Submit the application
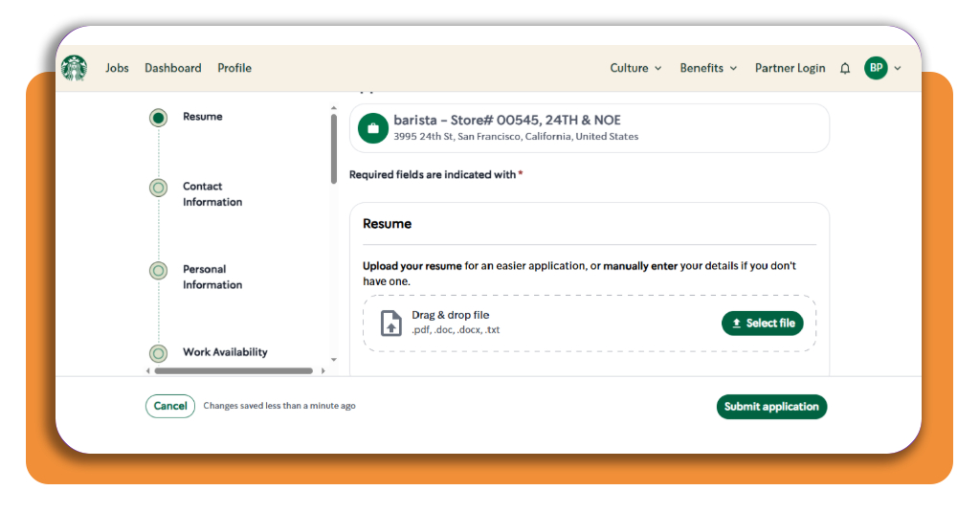This screenshot has height=513, width=980. pos(772,407)
